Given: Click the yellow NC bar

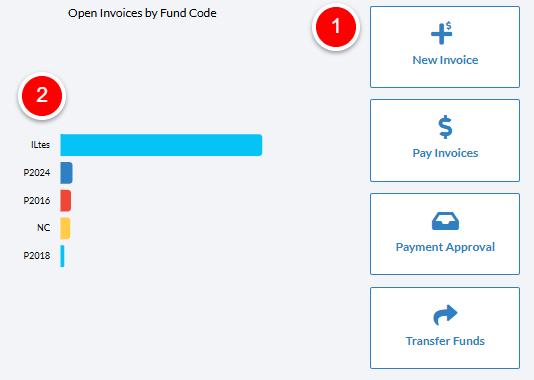Looking at the screenshot, I should coord(65,228).
